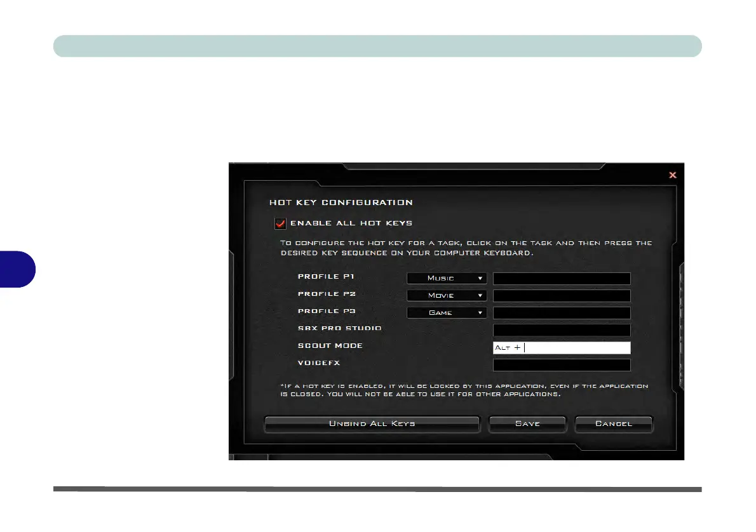
Task: Select the VoiceFX task label
Action: click(x=319, y=363)
